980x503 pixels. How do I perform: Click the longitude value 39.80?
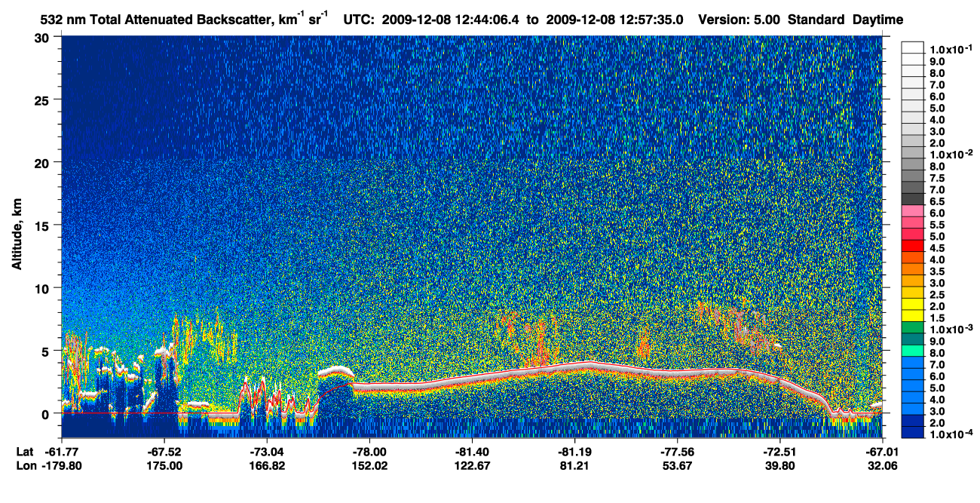tap(779, 465)
